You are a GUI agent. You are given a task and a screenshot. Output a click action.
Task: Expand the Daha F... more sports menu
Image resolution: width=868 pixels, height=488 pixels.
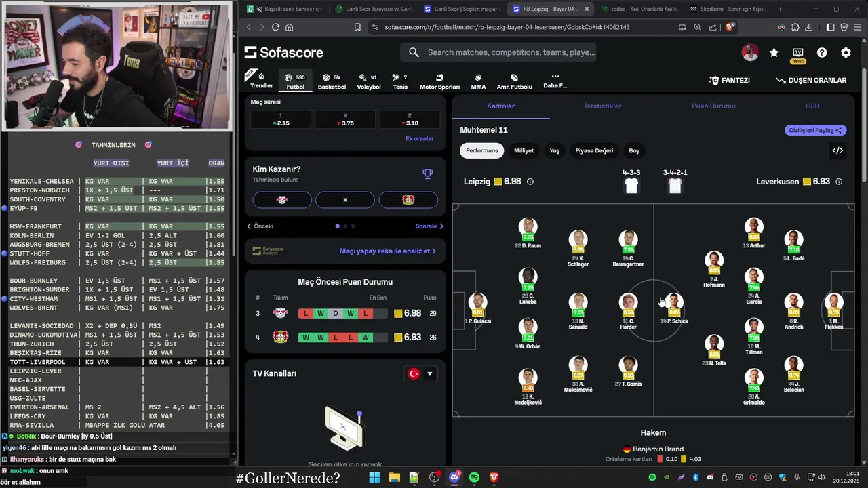pyautogui.click(x=555, y=81)
